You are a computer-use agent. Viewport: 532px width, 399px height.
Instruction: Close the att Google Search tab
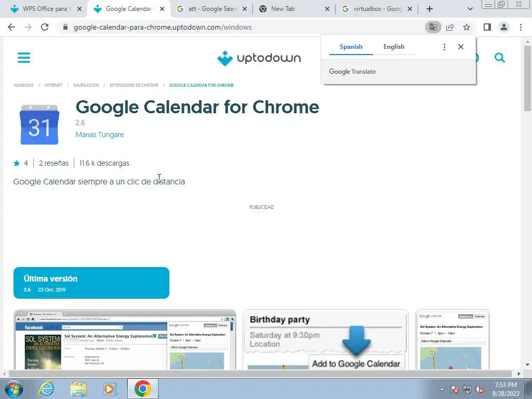coord(245,9)
